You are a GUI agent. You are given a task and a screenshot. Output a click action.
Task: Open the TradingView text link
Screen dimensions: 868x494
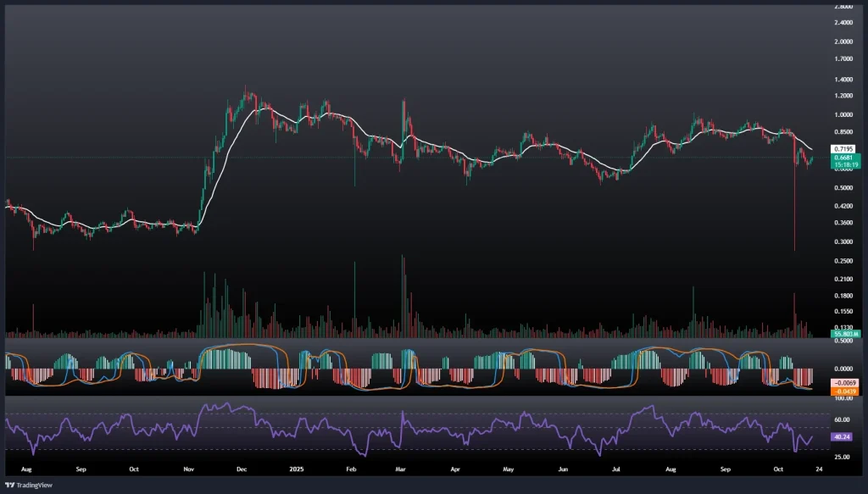(x=30, y=485)
